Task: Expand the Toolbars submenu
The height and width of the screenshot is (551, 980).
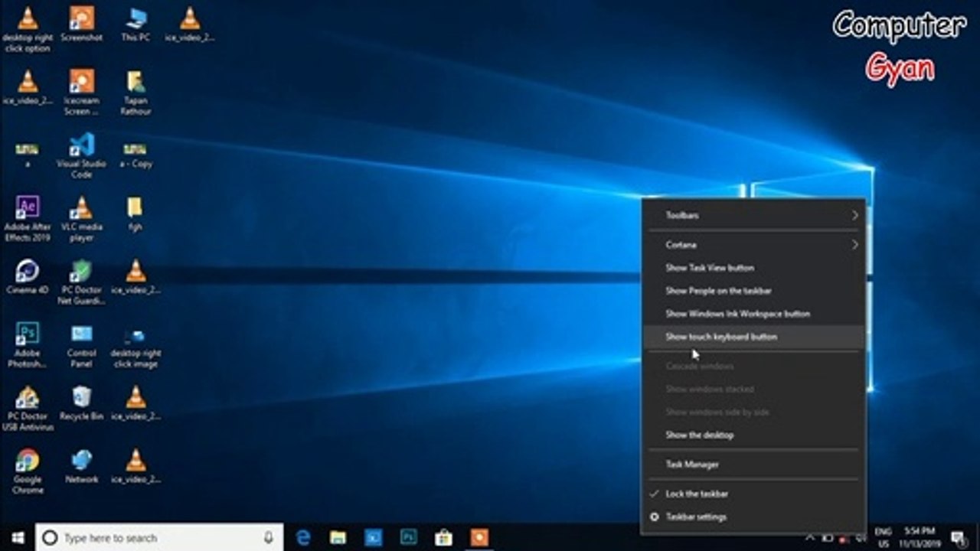Action: [753, 215]
